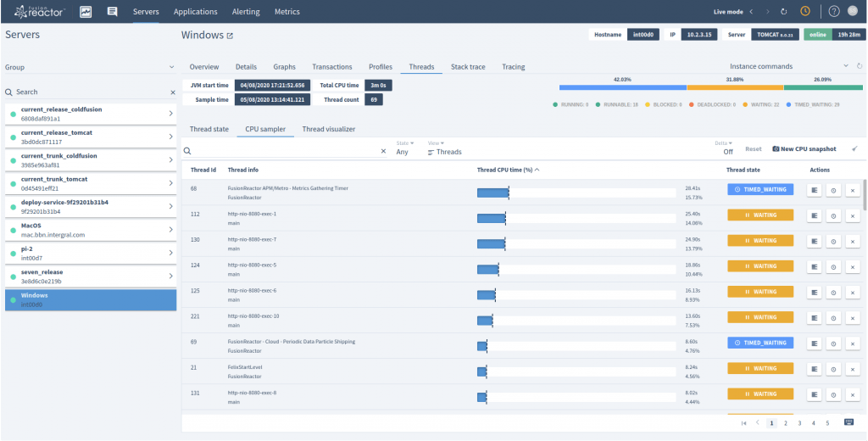Click clock action icon for thread 130
This screenshot has width=868, height=441.
[833, 241]
